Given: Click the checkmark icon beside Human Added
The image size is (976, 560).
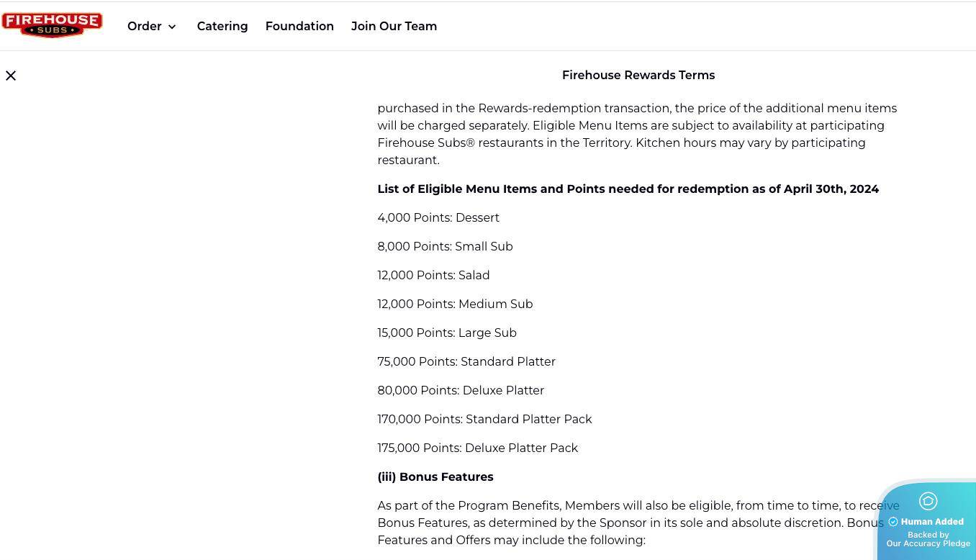Looking at the screenshot, I should tap(893, 522).
